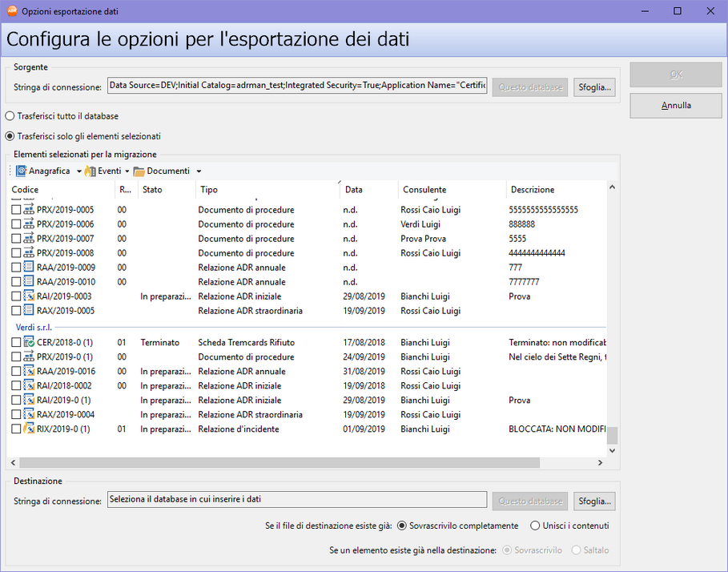Sort by the Consulente column header
728x572 pixels.
pos(424,190)
